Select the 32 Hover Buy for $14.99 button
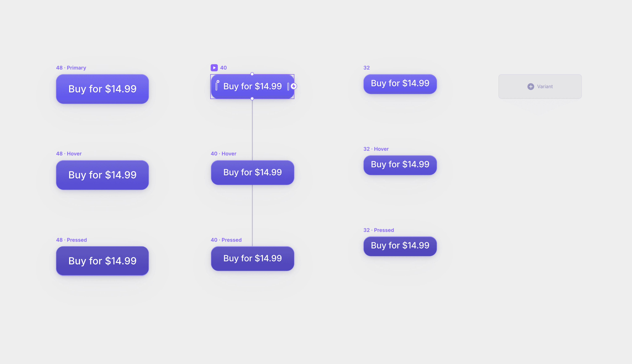This screenshot has height=364, width=632. tap(400, 165)
